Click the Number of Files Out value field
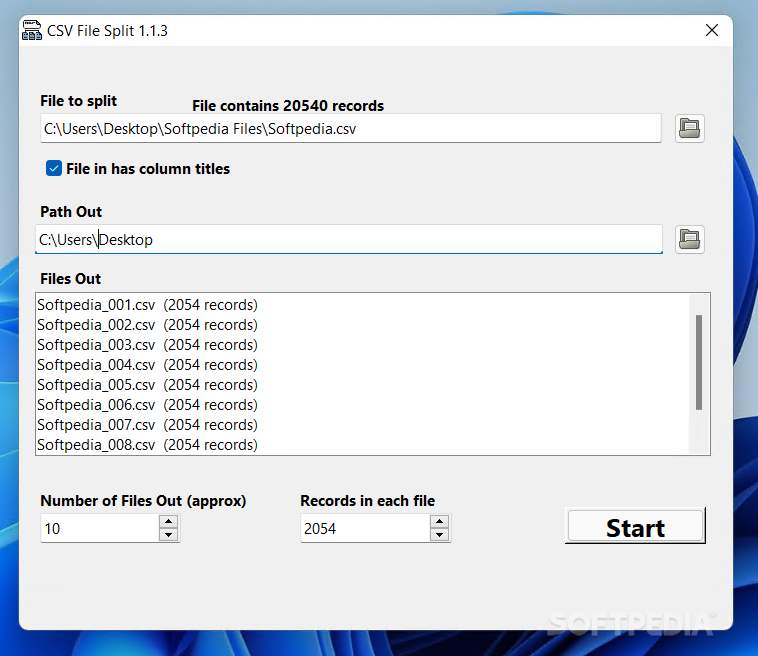758x656 pixels. tap(100, 528)
